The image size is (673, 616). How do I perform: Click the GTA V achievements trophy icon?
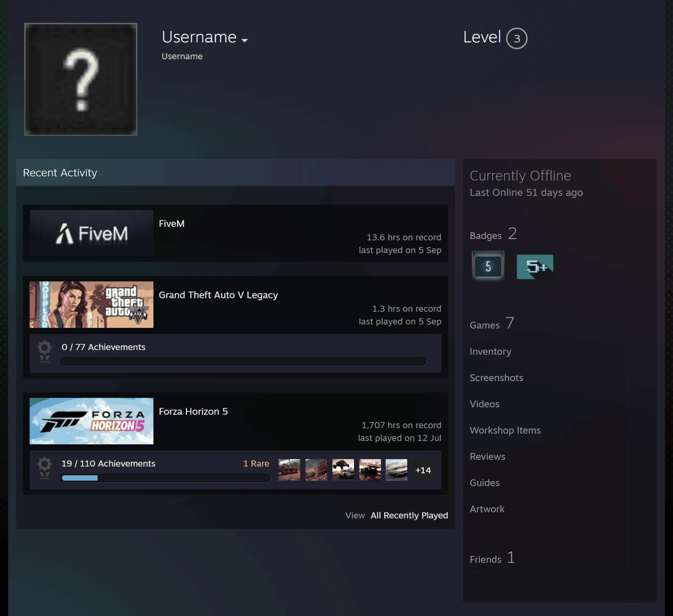pyautogui.click(x=45, y=351)
